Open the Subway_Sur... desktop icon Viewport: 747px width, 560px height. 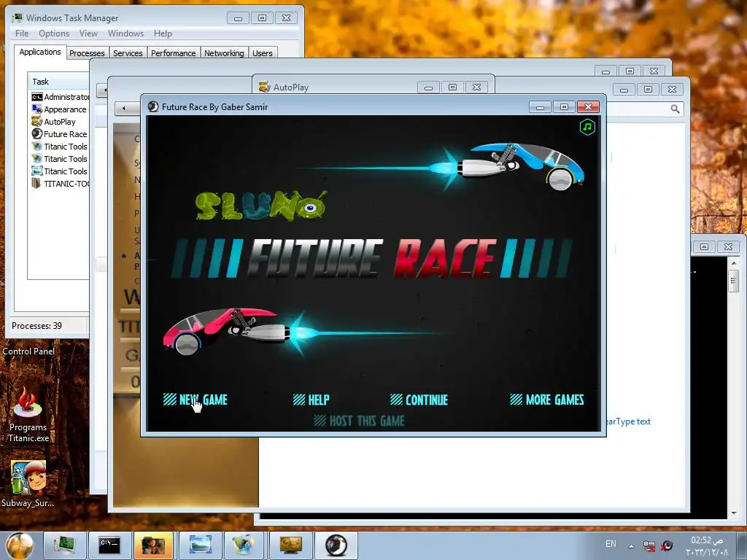click(28, 483)
